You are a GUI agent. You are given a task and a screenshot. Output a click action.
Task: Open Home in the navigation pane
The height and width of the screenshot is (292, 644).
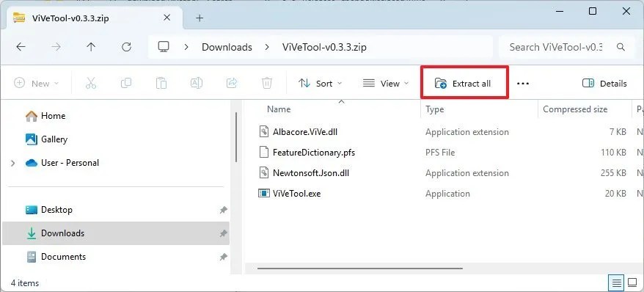point(53,116)
